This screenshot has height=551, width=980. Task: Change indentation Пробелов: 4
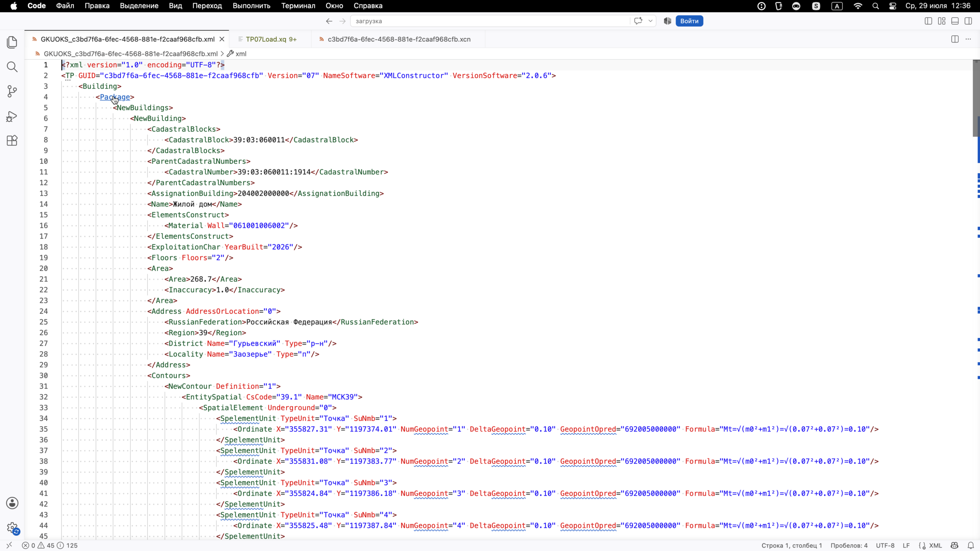click(x=849, y=545)
